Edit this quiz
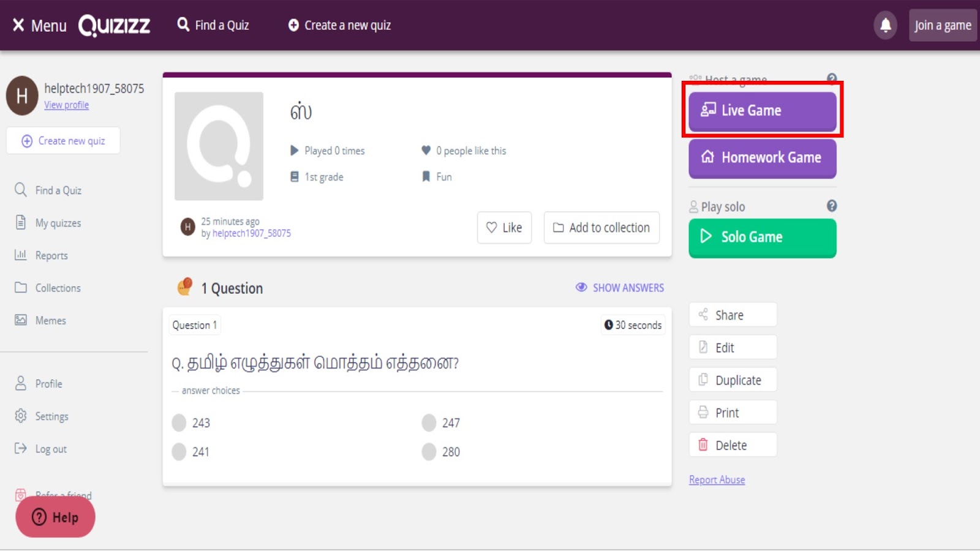 [x=733, y=348]
